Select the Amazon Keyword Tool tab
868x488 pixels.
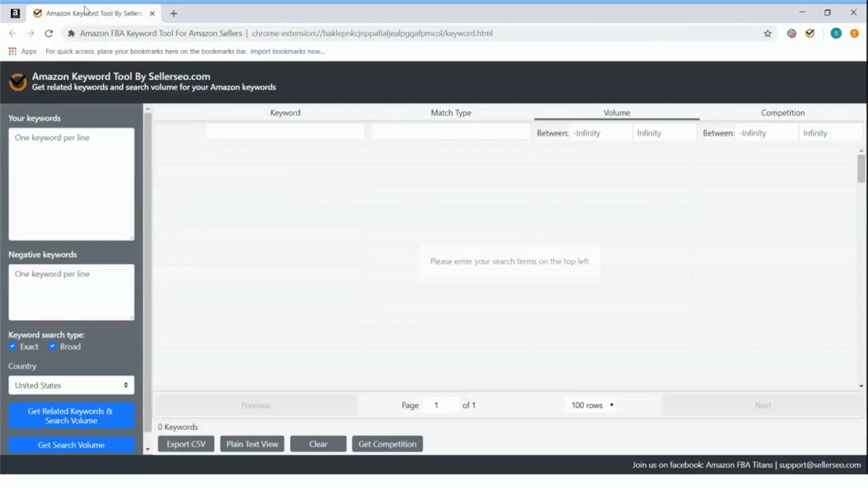[x=94, y=13]
